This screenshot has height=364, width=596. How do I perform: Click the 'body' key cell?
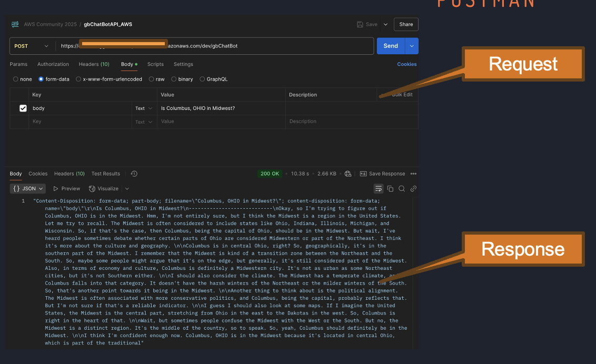80,108
